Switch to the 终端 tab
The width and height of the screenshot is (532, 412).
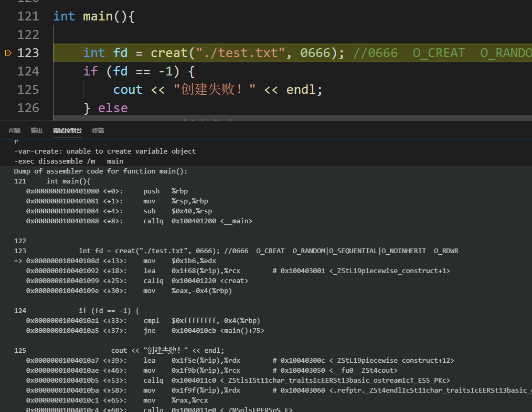pos(98,131)
